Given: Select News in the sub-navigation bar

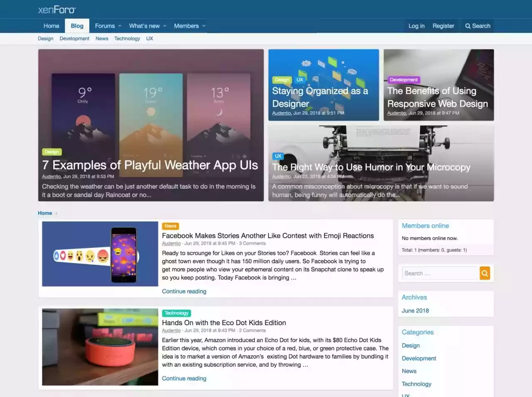Looking at the screenshot, I should click(102, 39).
